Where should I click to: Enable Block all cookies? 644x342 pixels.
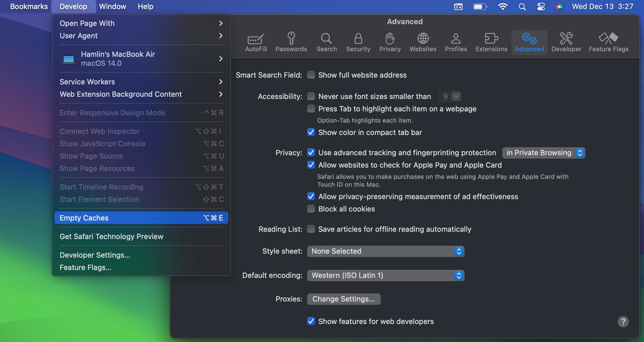(x=311, y=209)
